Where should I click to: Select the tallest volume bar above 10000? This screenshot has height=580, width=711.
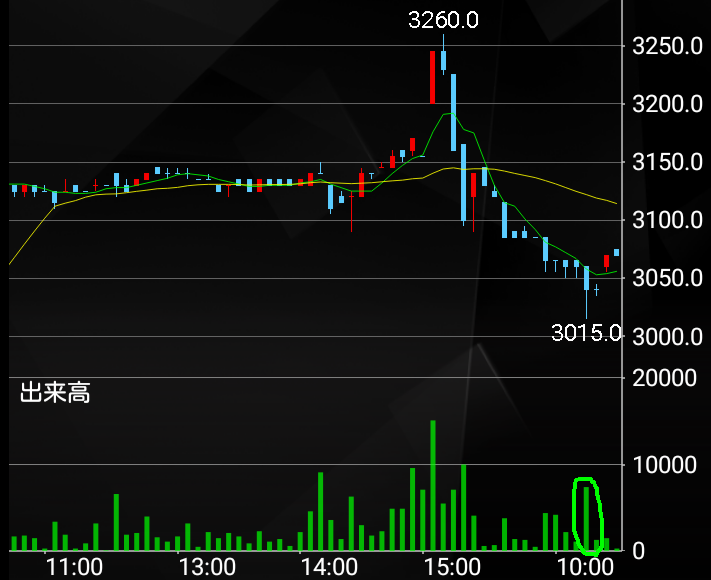[x=433, y=485]
